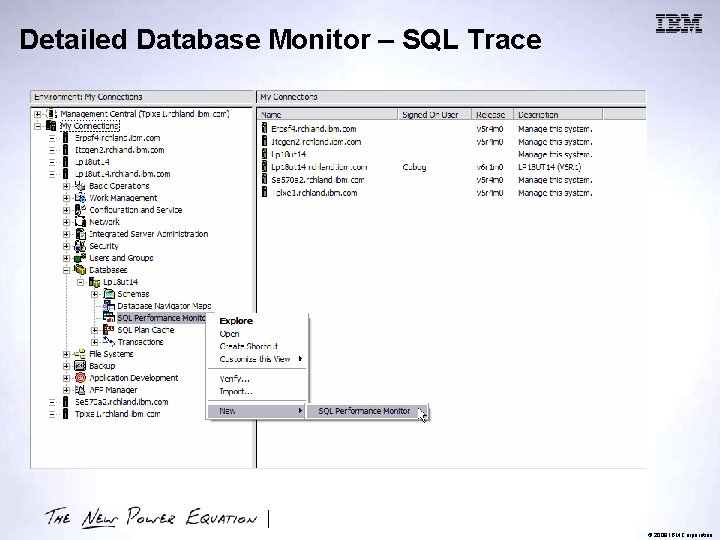Image resolution: width=720 pixels, height=540 pixels.
Task: Expand the Basic Operations node
Action: 67,186
